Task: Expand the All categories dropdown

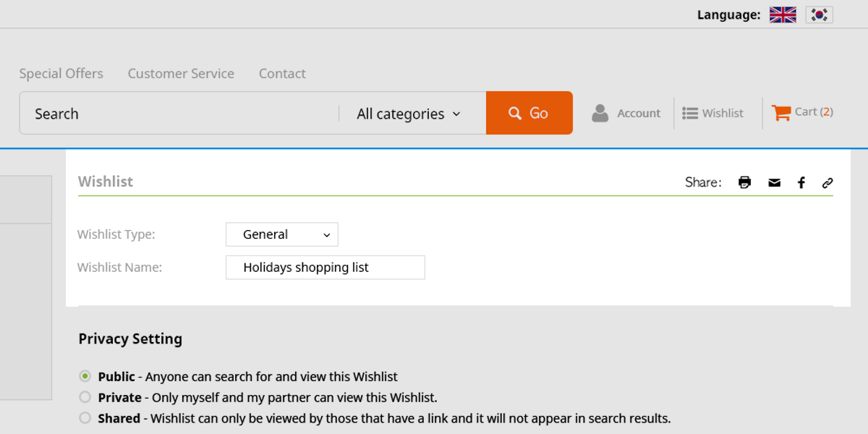Action: tap(409, 114)
